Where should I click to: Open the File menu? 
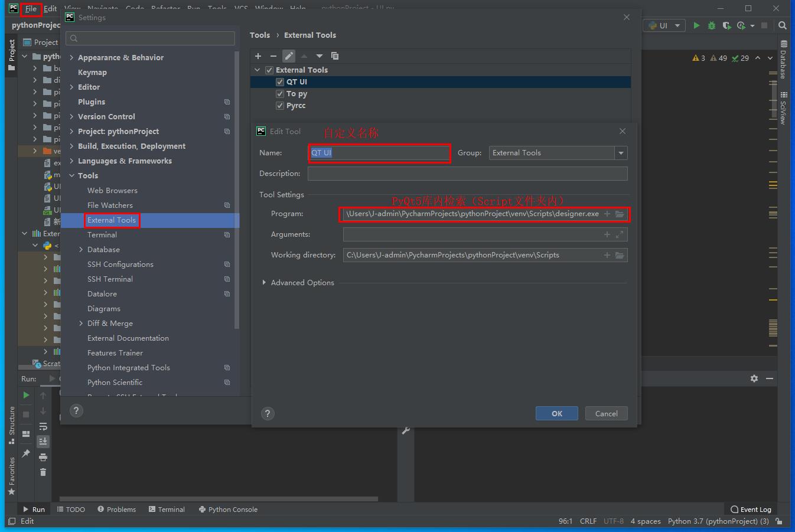(31, 9)
